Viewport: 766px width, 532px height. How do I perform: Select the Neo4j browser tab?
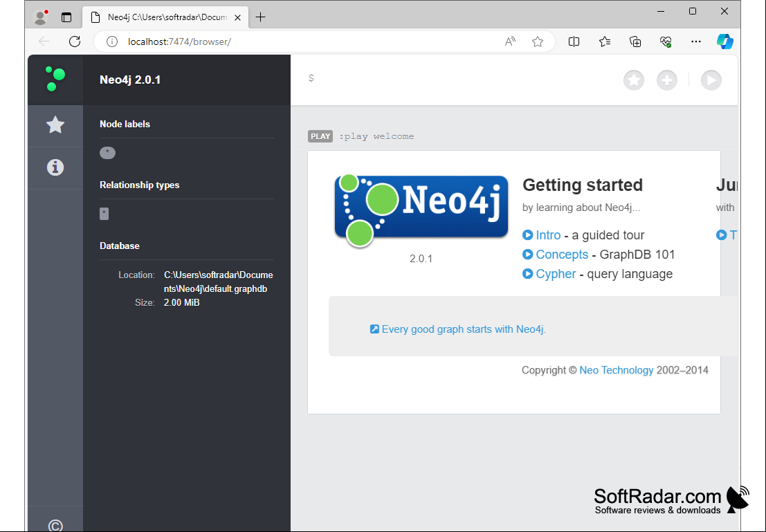(x=166, y=17)
